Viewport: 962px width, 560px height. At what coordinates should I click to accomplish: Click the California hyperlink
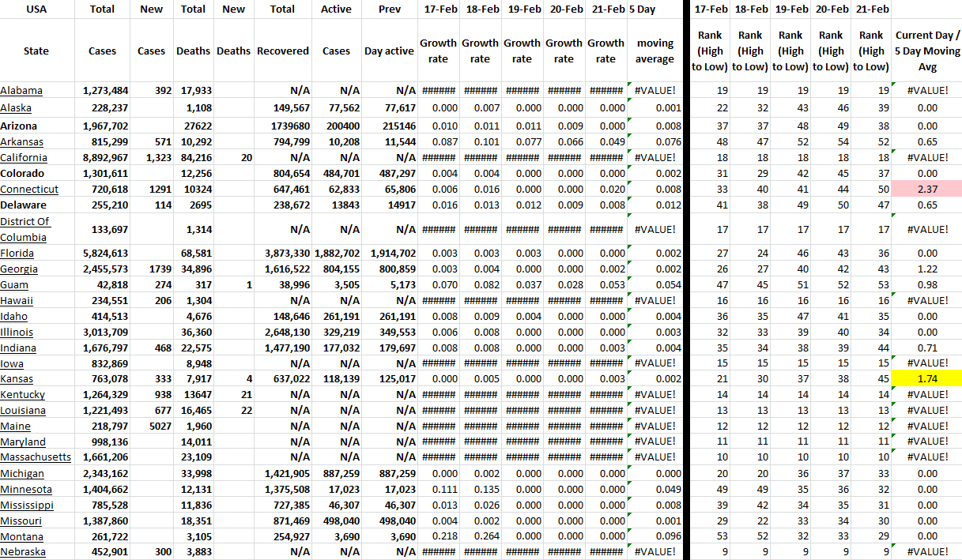tap(23, 157)
